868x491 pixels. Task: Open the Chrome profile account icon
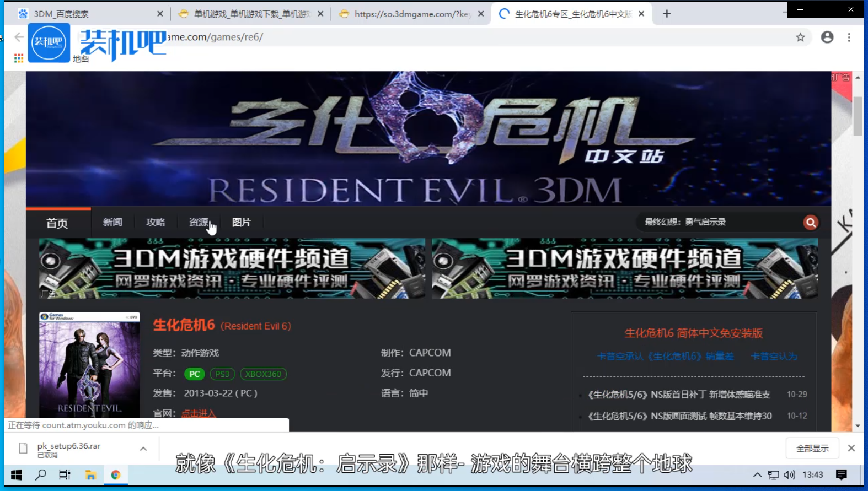[827, 37]
